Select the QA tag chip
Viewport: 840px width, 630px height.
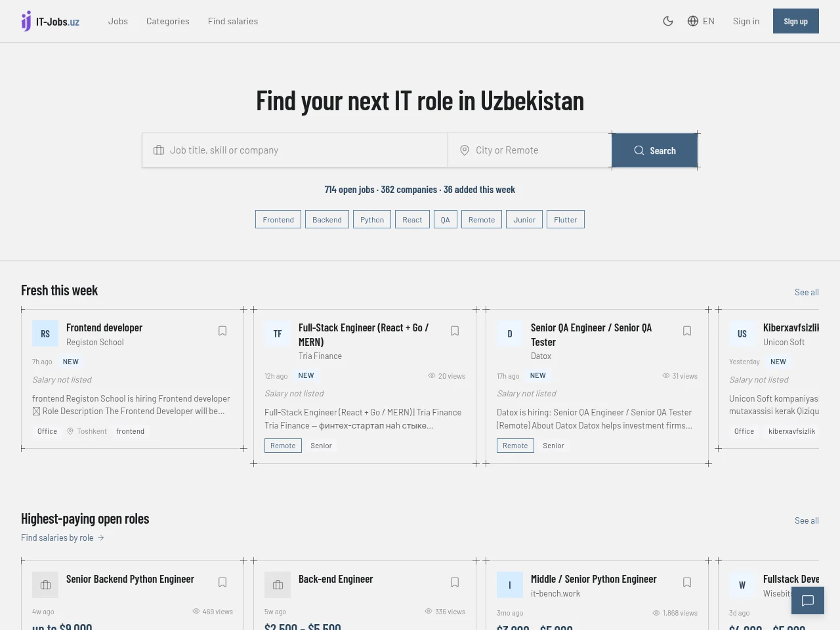[x=446, y=219]
